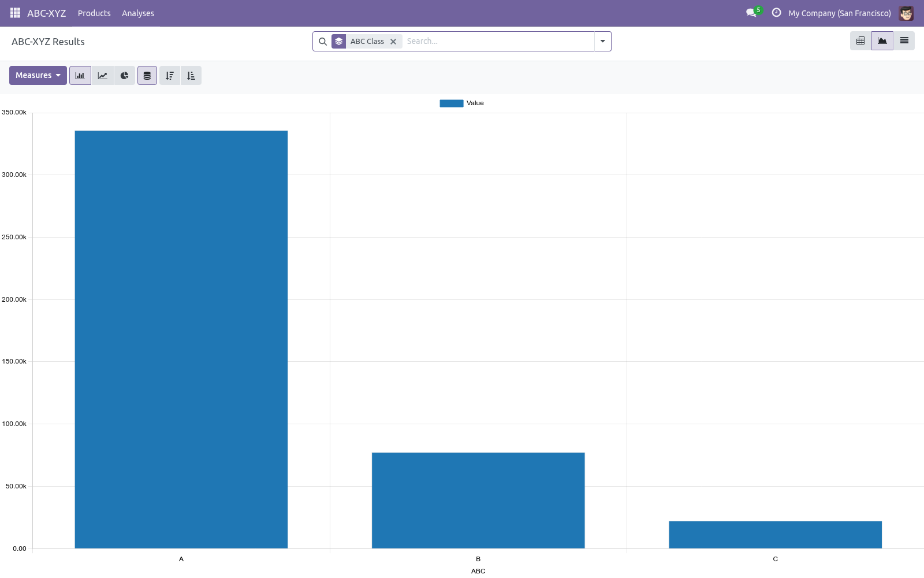The height and width of the screenshot is (578, 924).
Task: Toggle stacked chart mode
Action: [147, 76]
